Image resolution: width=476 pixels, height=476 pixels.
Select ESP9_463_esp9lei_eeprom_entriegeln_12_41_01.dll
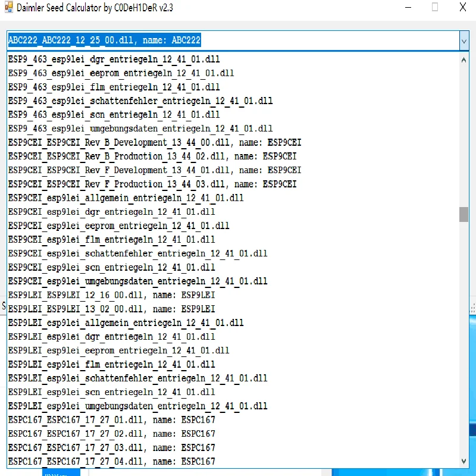pyautogui.click(x=233, y=73)
